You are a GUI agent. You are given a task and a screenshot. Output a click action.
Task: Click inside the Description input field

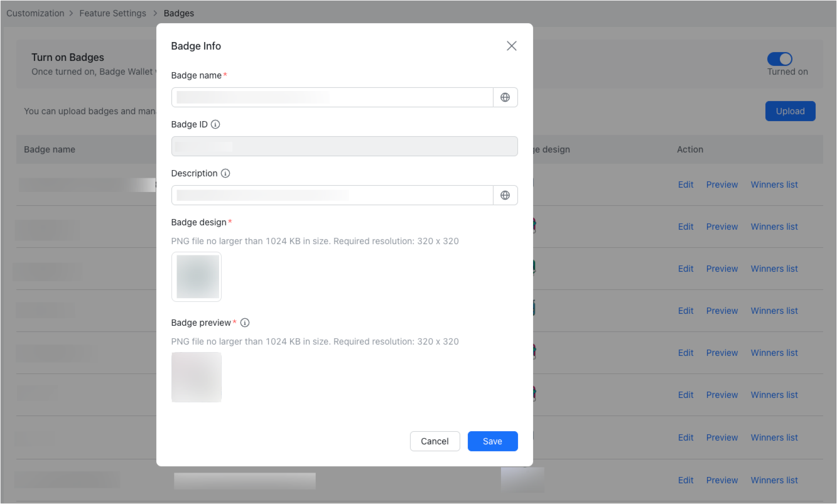point(332,195)
